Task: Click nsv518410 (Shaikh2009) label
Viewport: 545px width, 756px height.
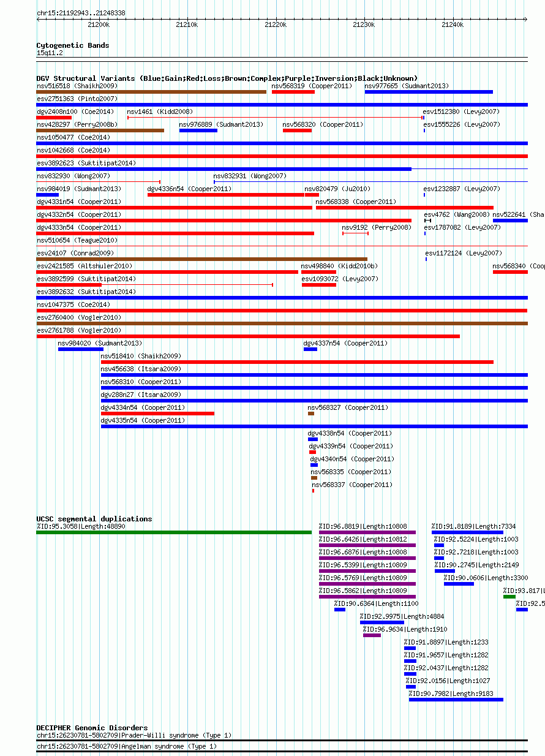Action: (x=141, y=357)
